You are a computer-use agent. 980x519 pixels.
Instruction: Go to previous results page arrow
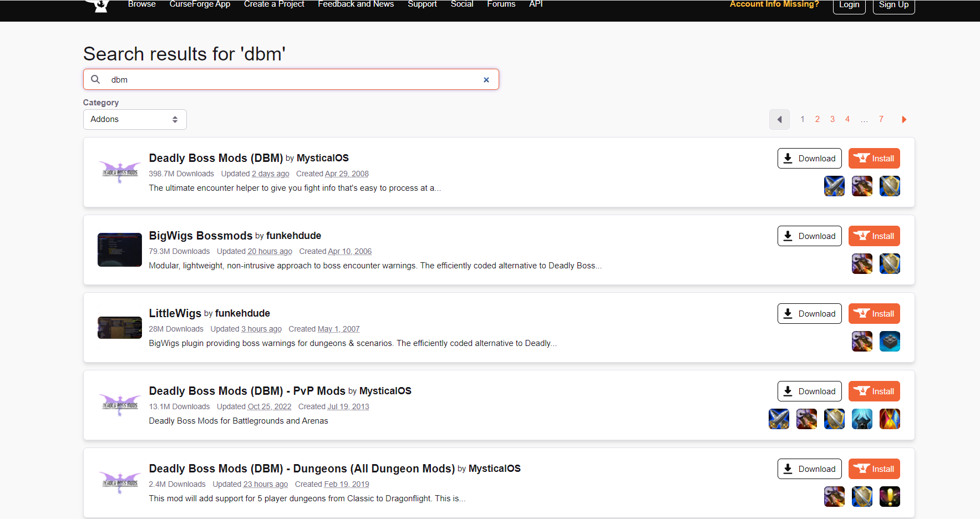click(x=779, y=120)
